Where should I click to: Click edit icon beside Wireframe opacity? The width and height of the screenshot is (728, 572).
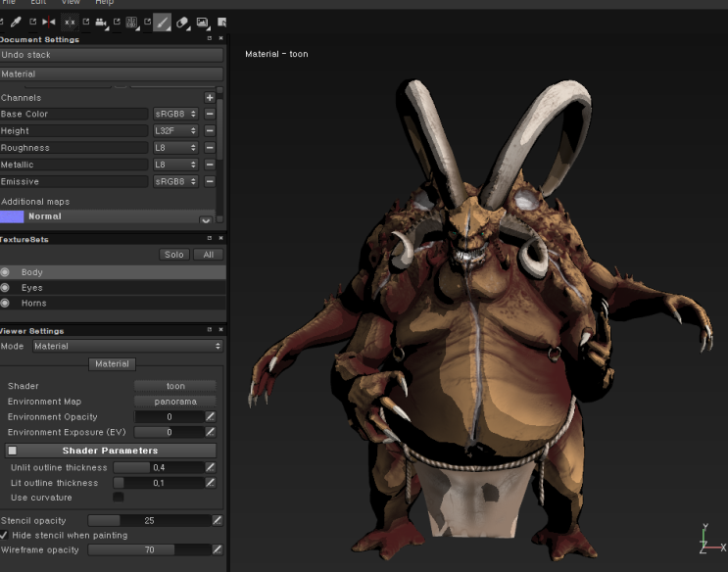pyautogui.click(x=217, y=549)
